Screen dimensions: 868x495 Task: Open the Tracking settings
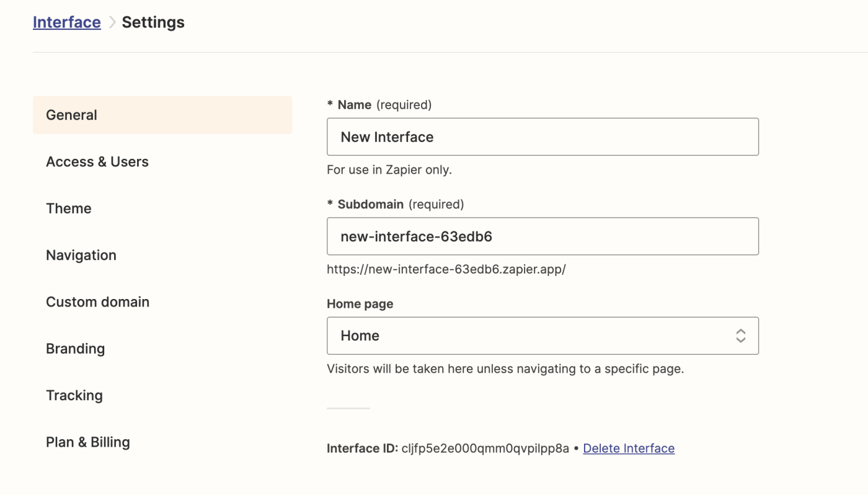point(74,395)
